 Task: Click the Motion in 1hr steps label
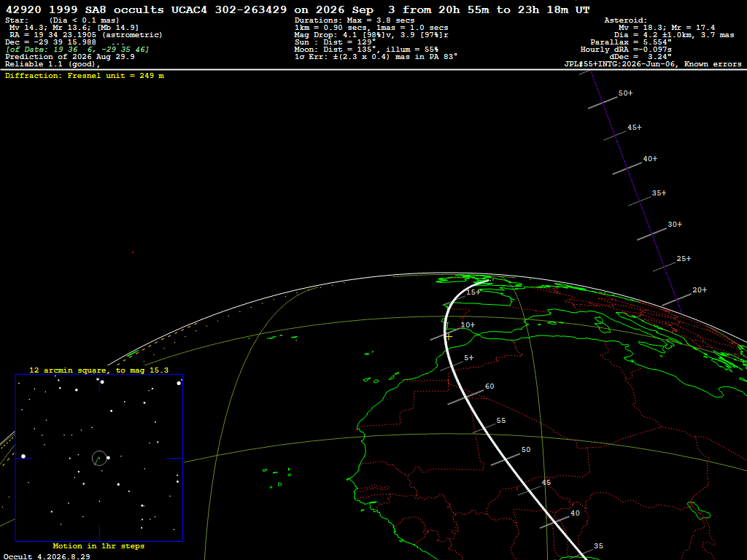98,545
